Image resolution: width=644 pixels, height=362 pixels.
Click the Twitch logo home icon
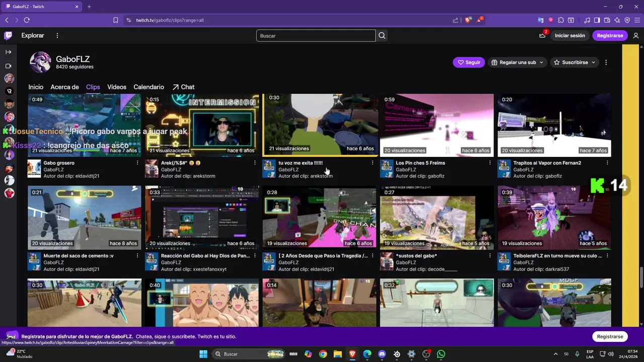[x=8, y=36]
